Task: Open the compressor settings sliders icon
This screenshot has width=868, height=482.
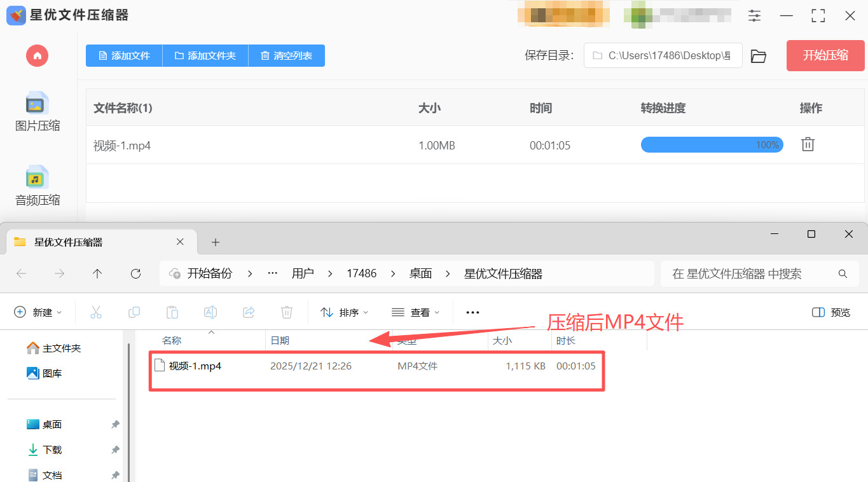Action: [755, 16]
